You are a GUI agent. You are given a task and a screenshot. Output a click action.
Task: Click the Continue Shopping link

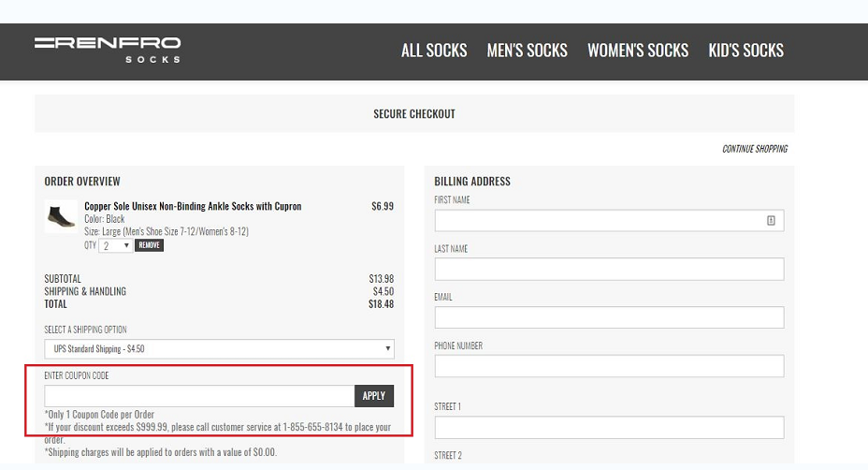[755, 149]
